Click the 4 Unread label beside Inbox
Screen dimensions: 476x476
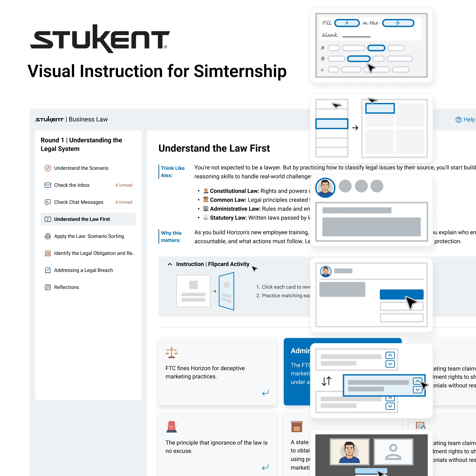pos(124,185)
